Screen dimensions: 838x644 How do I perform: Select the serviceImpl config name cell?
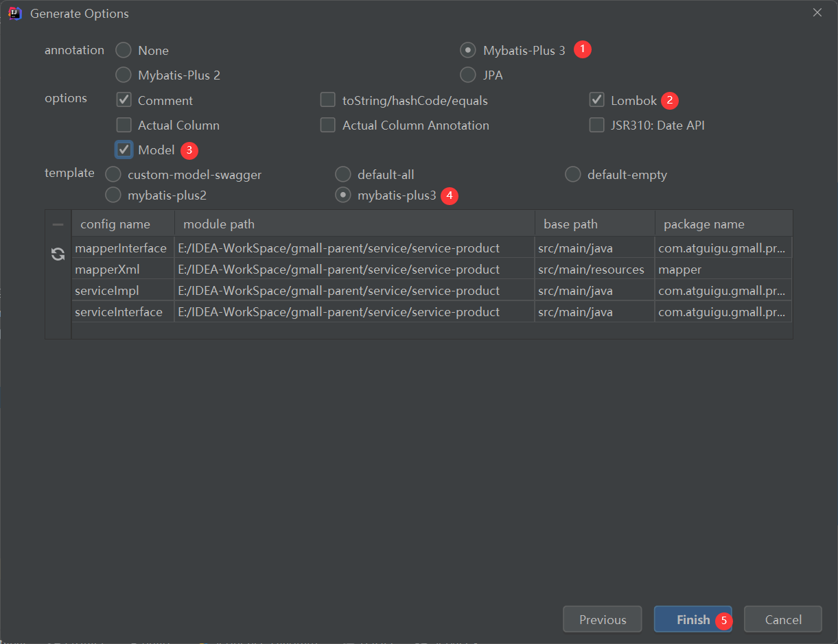point(123,290)
